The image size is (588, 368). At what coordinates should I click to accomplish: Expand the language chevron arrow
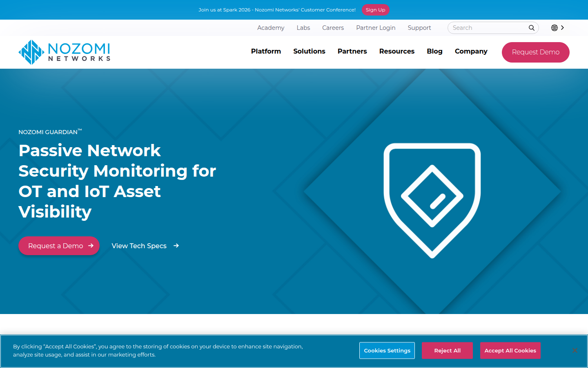point(563,28)
